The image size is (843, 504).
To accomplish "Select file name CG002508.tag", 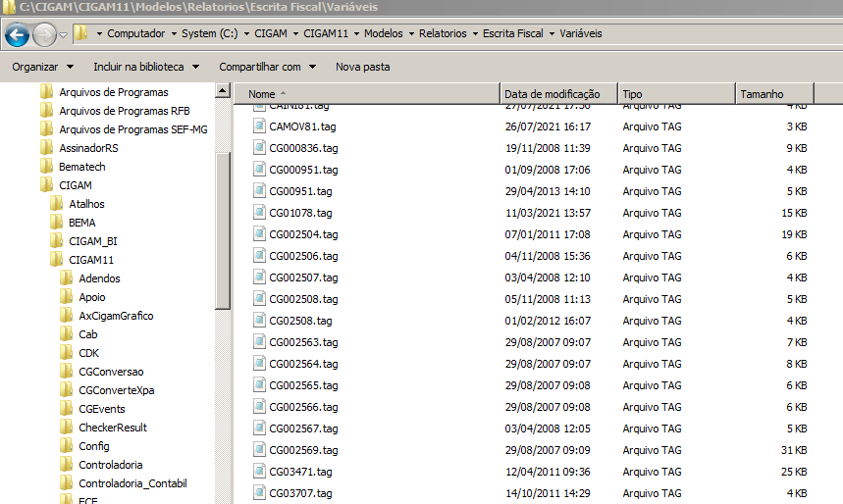I will (x=304, y=299).
